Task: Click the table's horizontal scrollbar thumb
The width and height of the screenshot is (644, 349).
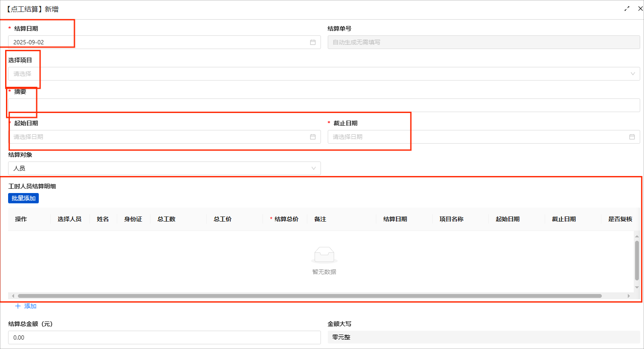Action: tap(309, 296)
